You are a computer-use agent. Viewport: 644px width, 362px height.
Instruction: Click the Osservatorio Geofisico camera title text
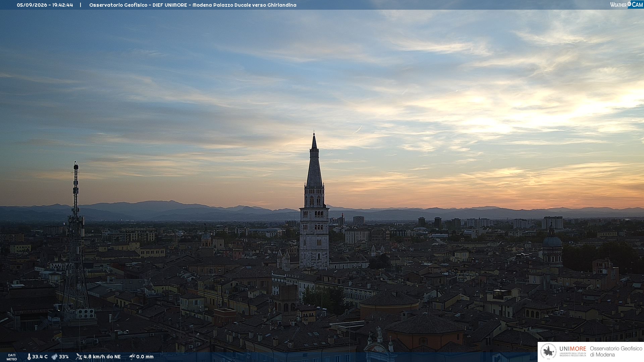pyautogui.click(x=193, y=5)
